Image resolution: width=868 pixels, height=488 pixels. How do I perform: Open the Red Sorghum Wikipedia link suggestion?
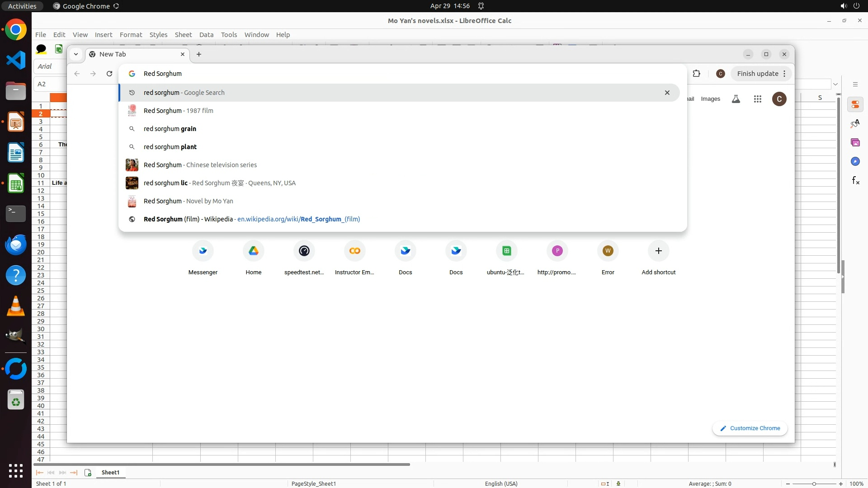point(298,219)
